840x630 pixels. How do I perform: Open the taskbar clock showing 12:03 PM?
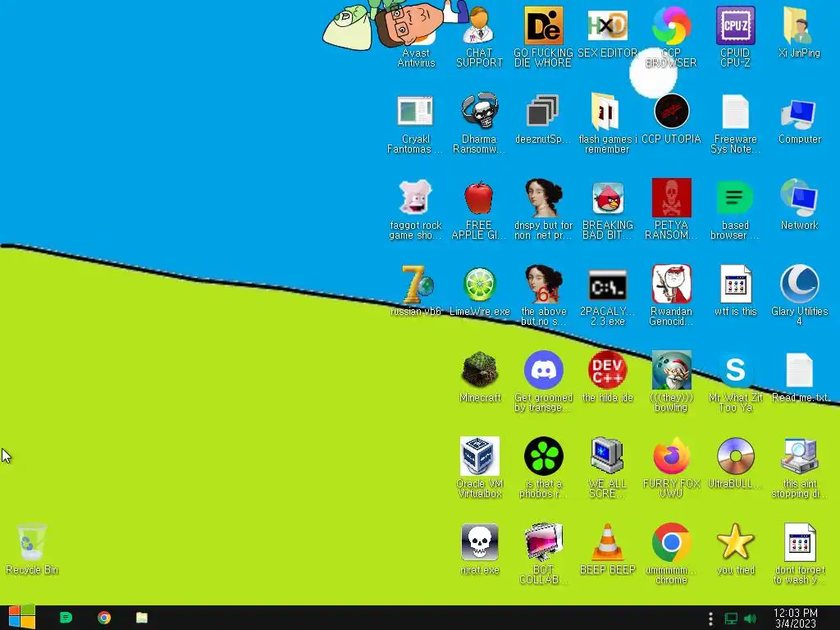pyautogui.click(x=796, y=619)
